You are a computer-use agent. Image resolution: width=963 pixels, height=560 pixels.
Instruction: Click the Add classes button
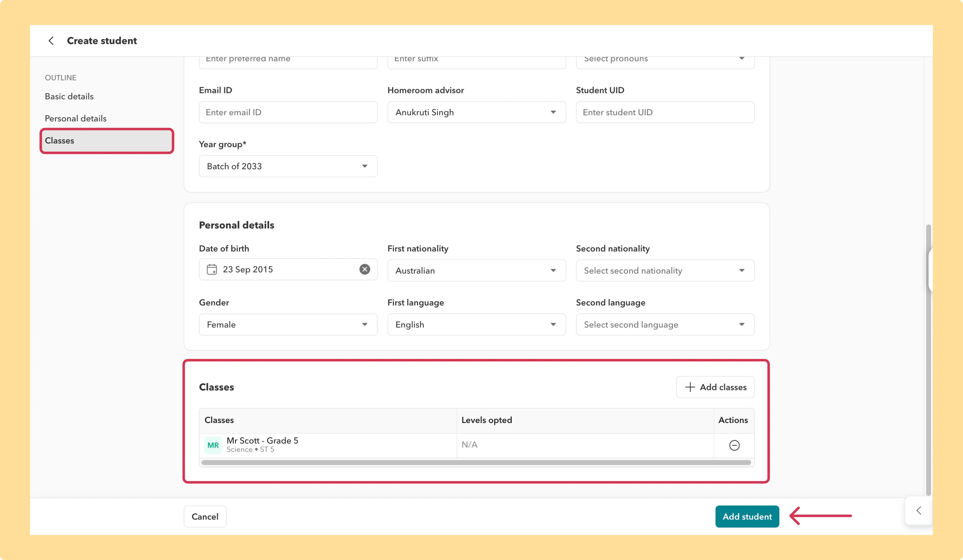tap(715, 387)
